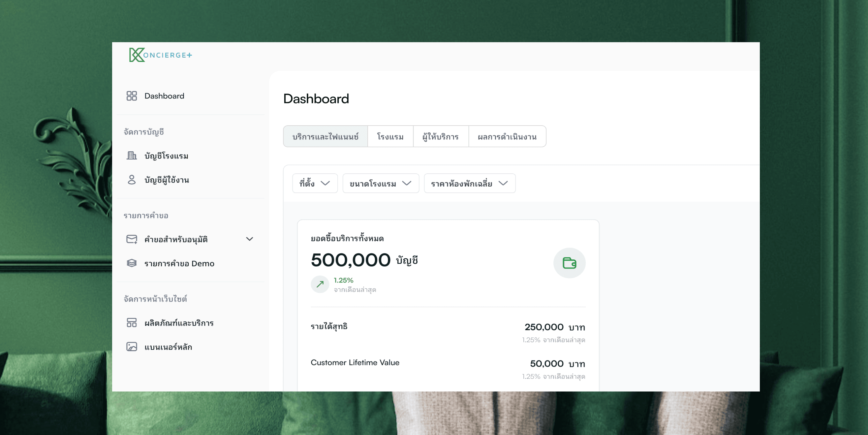Click the Dashboard grid icon in sidebar
The height and width of the screenshot is (435, 868).
click(x=131, y=96)
